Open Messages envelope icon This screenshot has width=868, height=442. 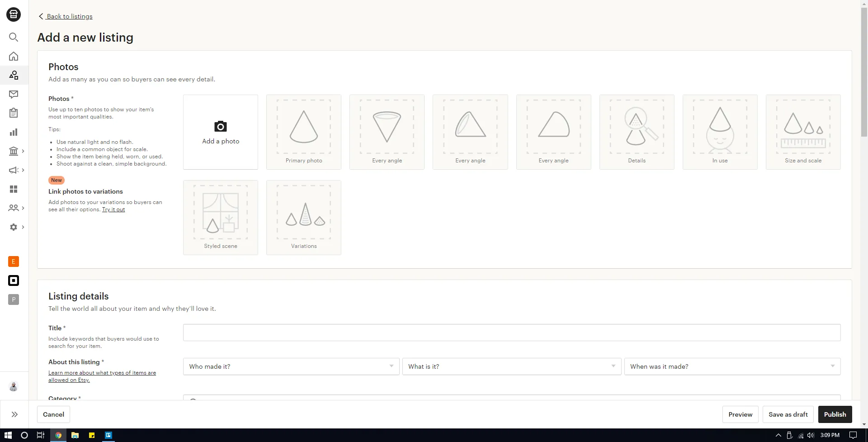(14, 94)
